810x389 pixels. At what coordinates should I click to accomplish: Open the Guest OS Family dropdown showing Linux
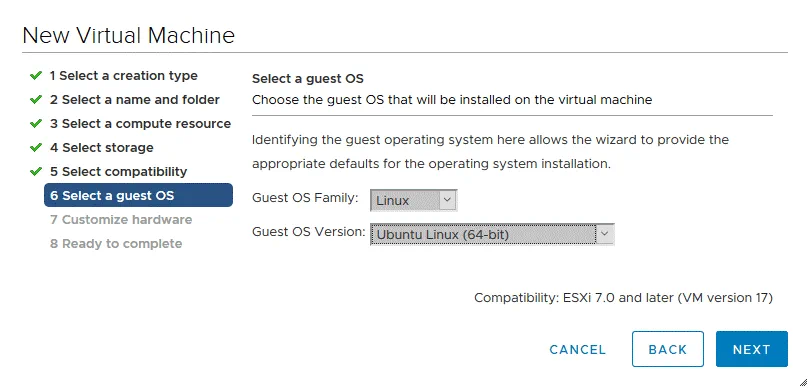tap(414, 200)
